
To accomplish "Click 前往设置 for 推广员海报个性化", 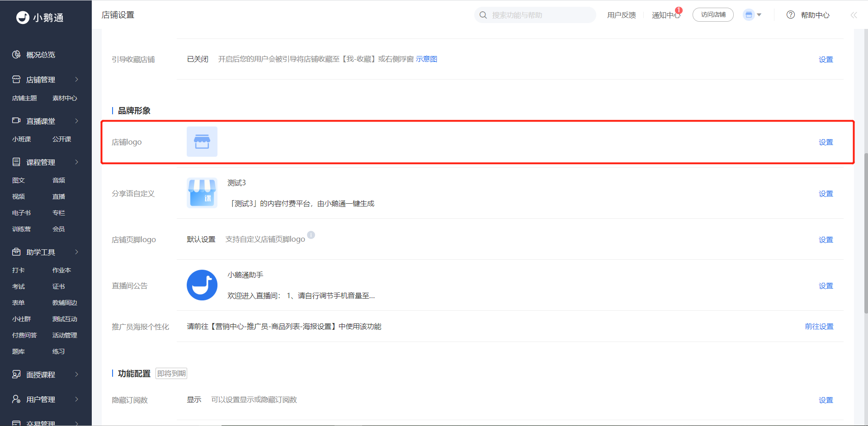I will pyautogui.click(x=819, y=327).
